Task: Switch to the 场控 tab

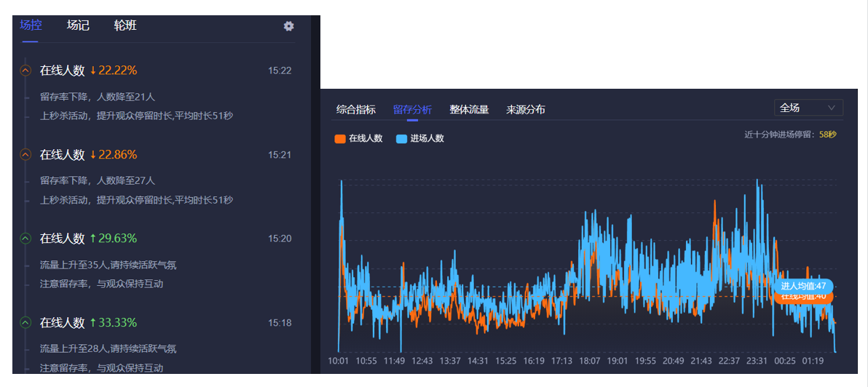Action: pyautogui.click(x=31, y=25)
